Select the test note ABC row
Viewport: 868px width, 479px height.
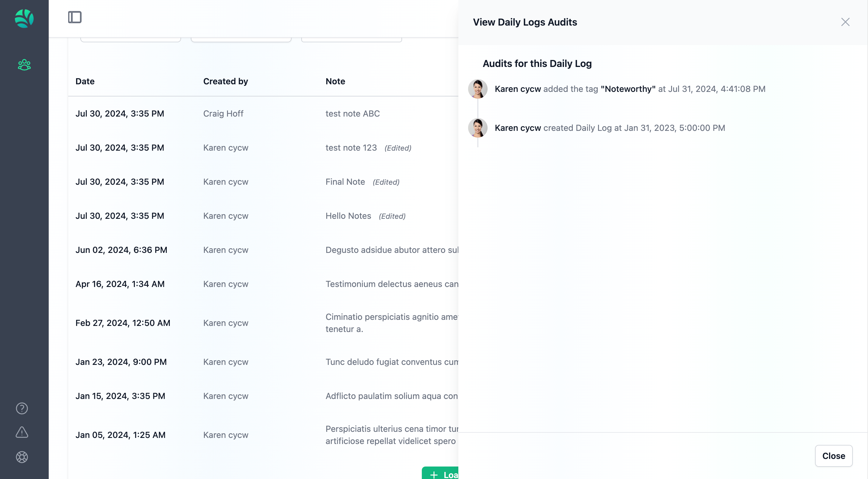tap(352, 114)
